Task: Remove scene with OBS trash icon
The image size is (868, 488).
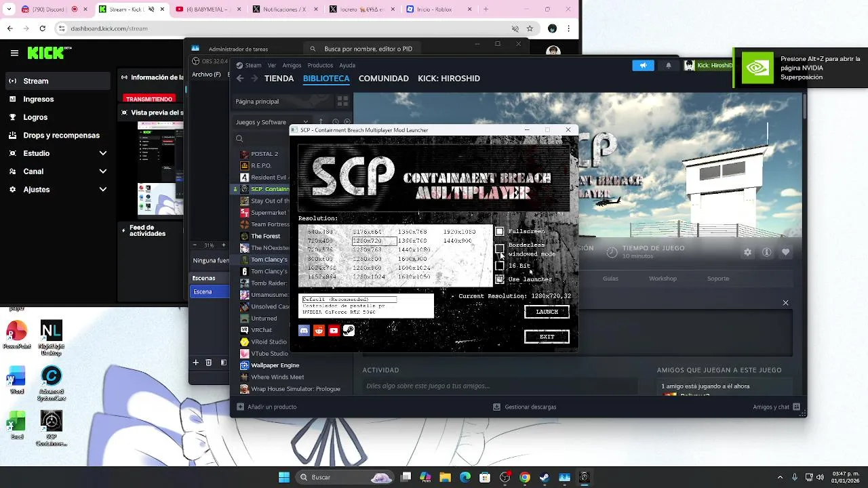Action: (209, 363)
